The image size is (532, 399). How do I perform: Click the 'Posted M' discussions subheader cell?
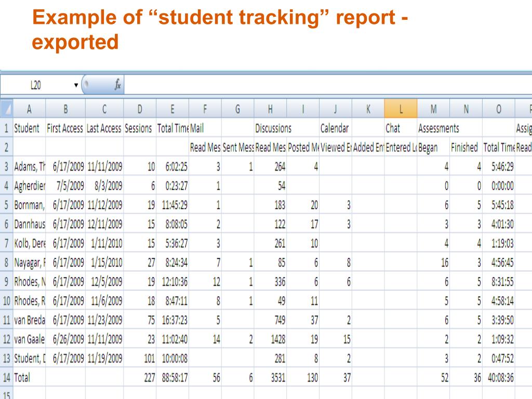tap(303, 147)
